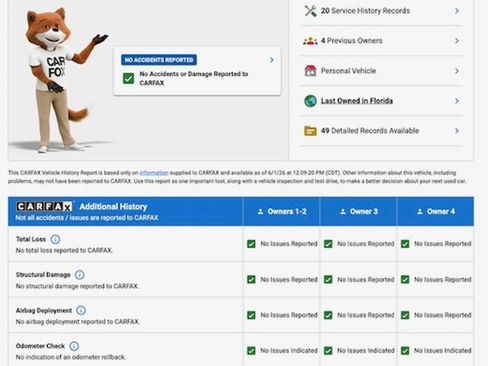
Task: Click 'No Accidents or Damage Reported to CARFAX' text
Action: (x=194, y=78)
